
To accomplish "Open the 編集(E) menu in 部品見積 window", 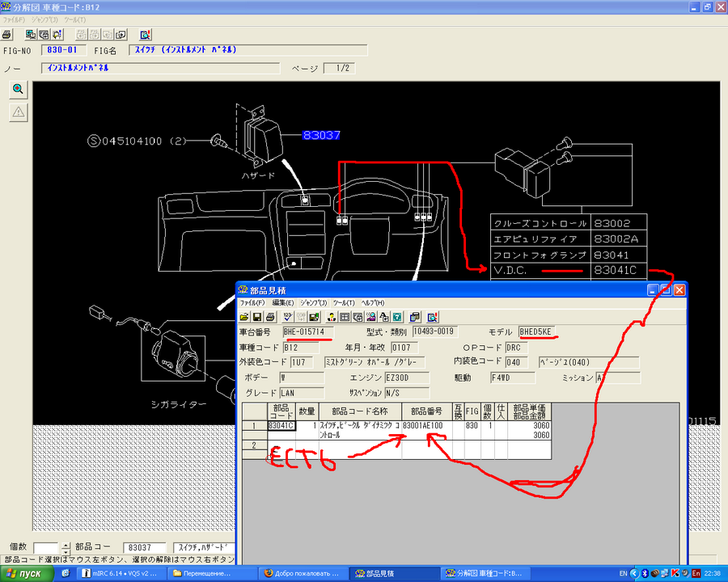I will point(283,302).
